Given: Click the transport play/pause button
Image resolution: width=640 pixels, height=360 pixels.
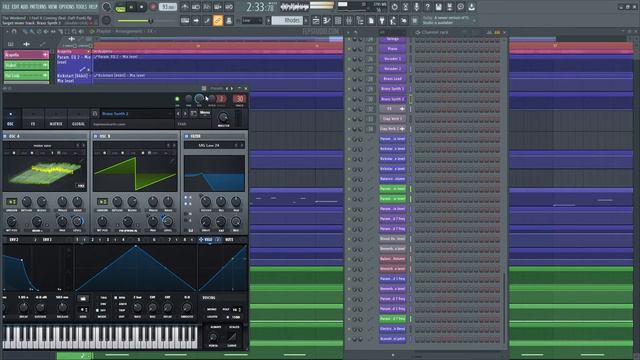Looking at the screenshot, I should [131, 7].
